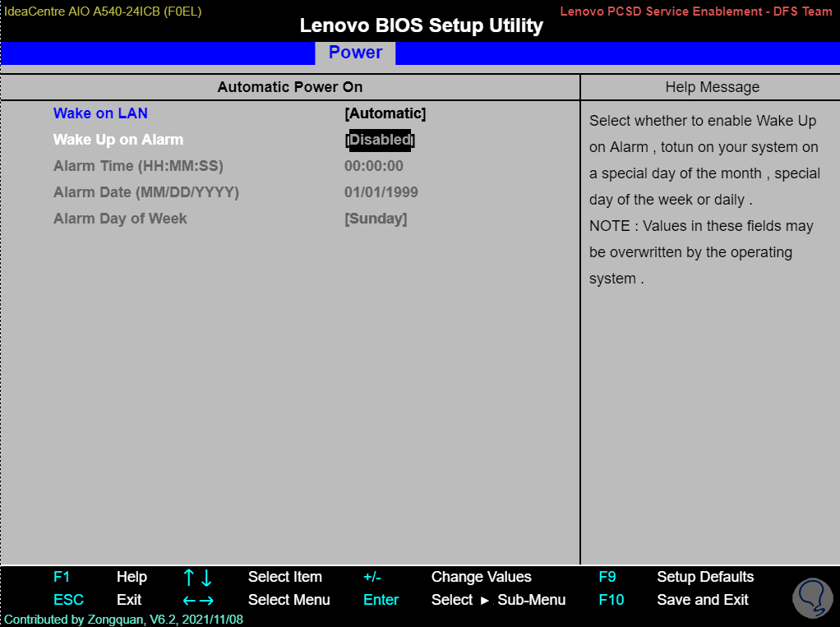Screen dimensions: 840x627
Task: Click the Help label in footer
Action: [132, 577]
